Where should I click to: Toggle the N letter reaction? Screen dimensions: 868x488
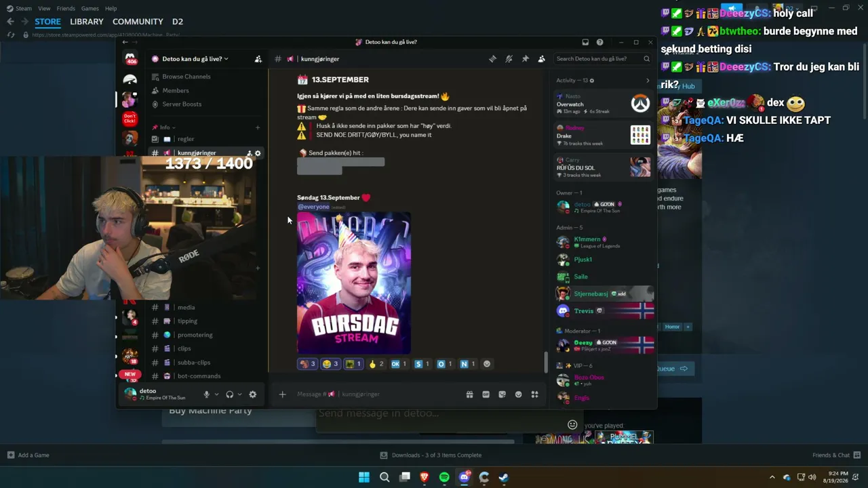coord(467,364)
